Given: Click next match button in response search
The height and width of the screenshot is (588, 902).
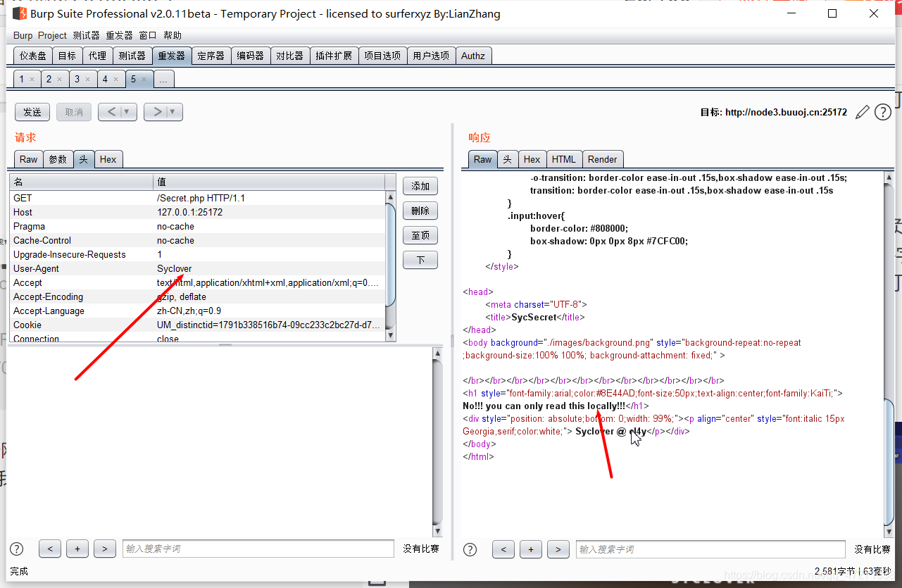Looking at the screenshot, I should (x=558, y=550).
